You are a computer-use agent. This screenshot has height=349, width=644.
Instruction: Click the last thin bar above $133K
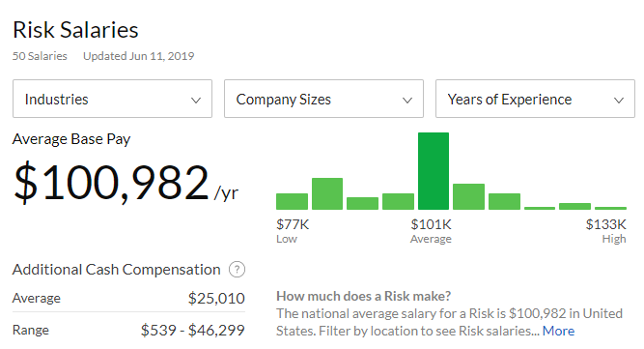pos(610,208)
